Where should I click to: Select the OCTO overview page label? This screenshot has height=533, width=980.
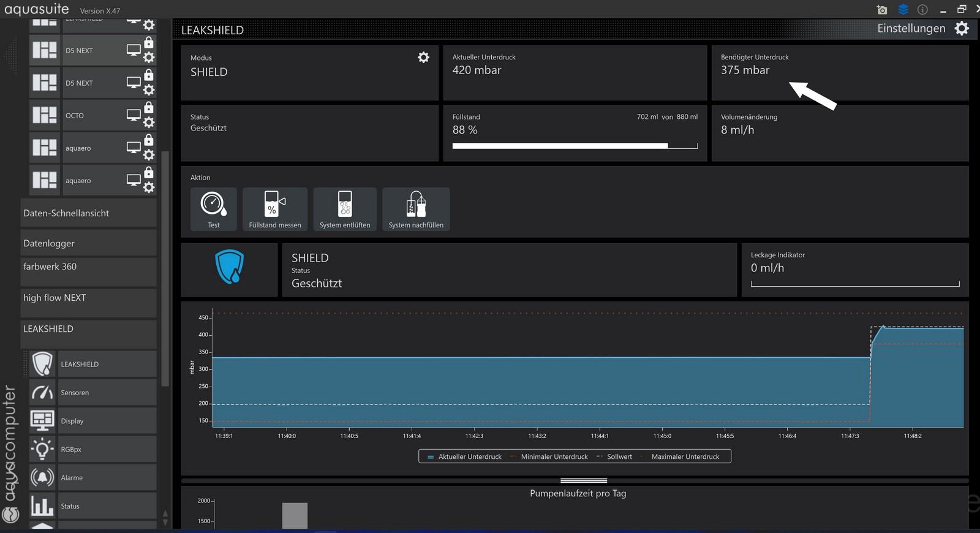pos(75,115)
